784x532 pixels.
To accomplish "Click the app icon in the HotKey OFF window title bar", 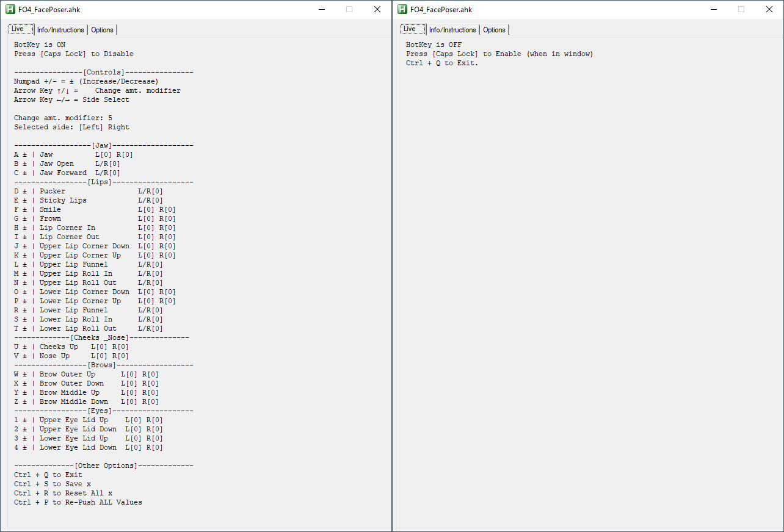I will (402, 9).
